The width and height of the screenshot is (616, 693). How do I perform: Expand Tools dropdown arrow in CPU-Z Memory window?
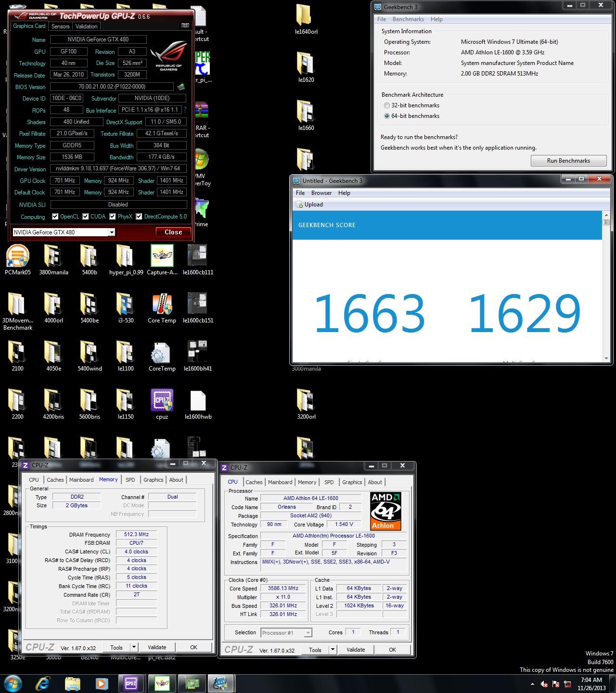coord(134,647)
